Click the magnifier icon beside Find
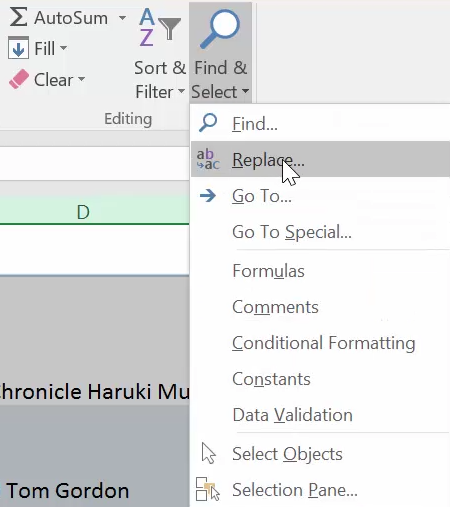Image resolution: width=450 pixels, height=507 pixels. (x=208, y=123)
